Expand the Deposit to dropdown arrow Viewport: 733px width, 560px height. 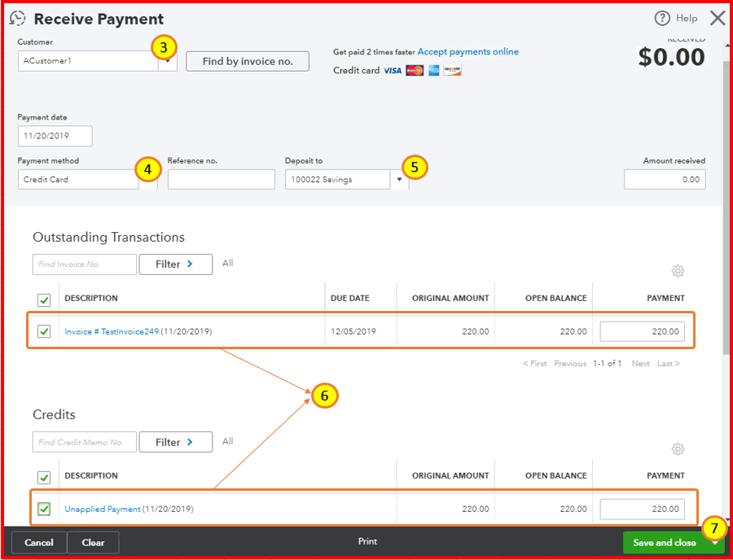(x=399, y=179)
